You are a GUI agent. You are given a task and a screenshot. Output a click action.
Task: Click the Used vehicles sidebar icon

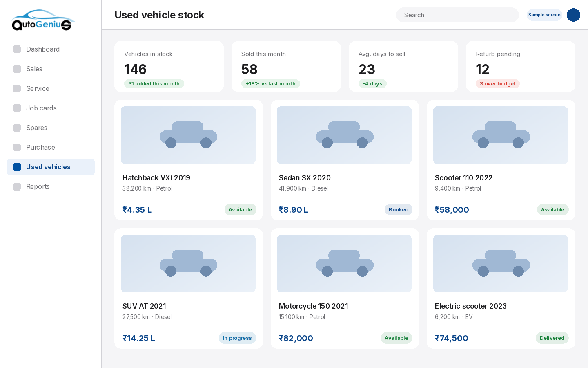click(17, 167)
